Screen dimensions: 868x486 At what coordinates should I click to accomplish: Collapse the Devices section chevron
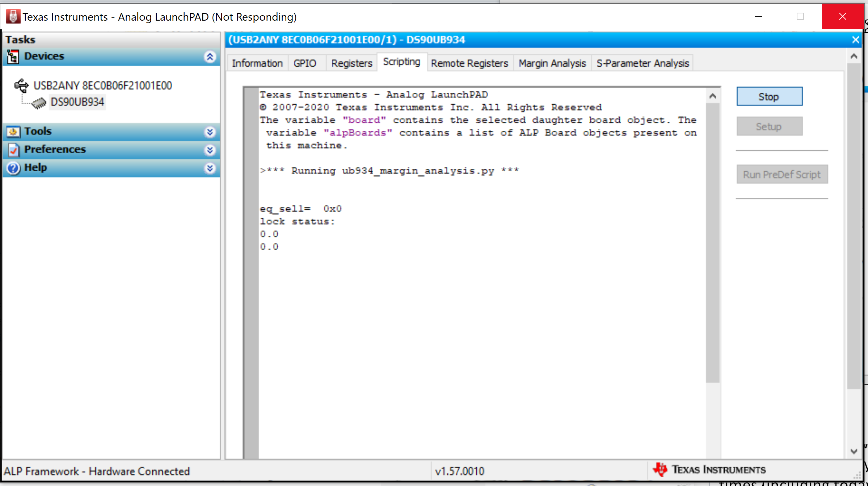pyautogui.click(x=210, y=56)
